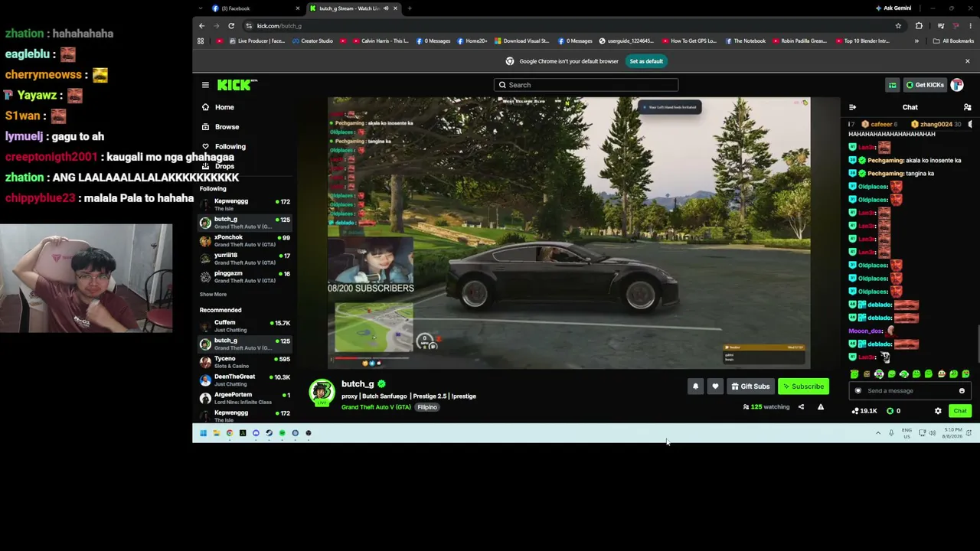This screenshot has width=980, height=551.
Task: Share the stream via share icon
Action: pyautogui.click(x=801, y=407)
